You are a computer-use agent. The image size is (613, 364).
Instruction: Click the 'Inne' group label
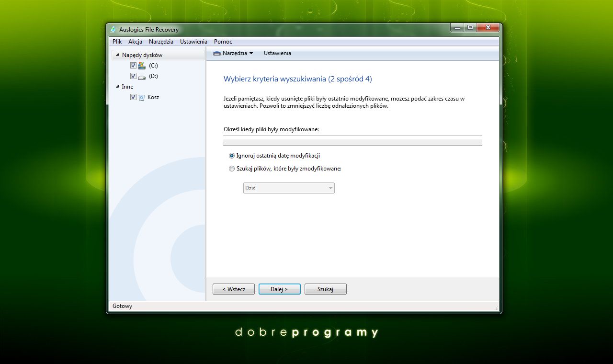pos(127,87)
